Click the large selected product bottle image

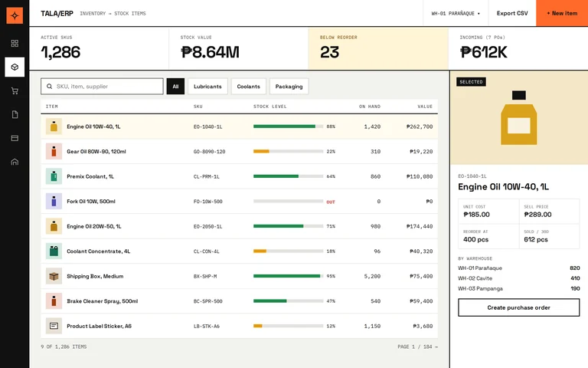coord(518,118)
